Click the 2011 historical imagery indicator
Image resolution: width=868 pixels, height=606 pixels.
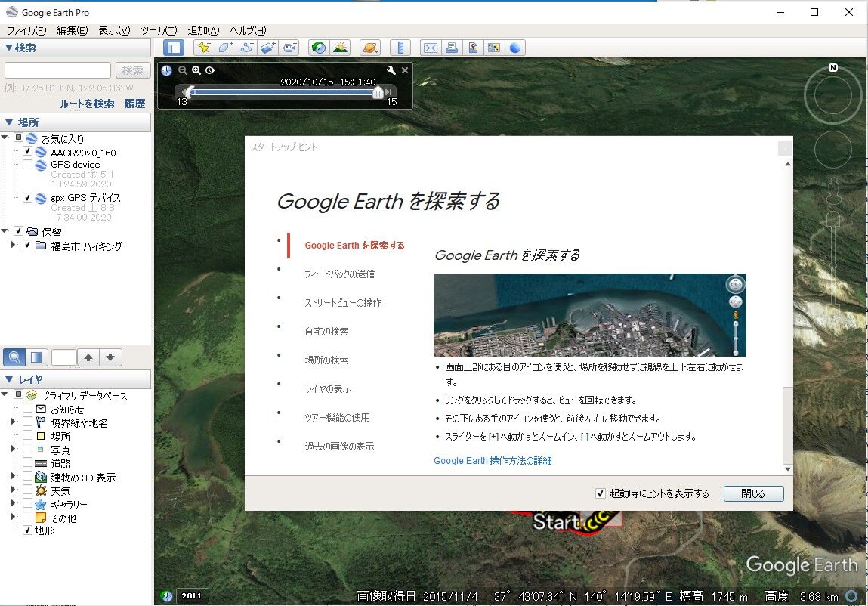[x=192, y=596]
